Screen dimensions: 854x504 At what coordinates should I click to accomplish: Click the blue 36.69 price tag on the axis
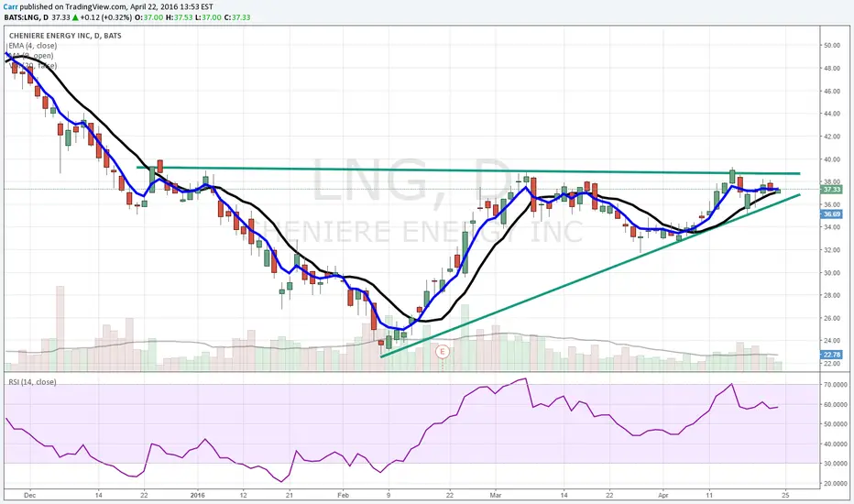coord(831,214)
